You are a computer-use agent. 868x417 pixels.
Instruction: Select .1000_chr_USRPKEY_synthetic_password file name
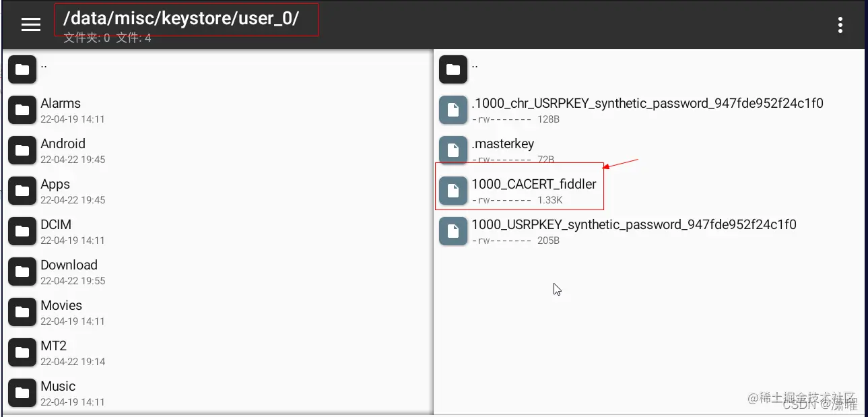pos(648,104)
